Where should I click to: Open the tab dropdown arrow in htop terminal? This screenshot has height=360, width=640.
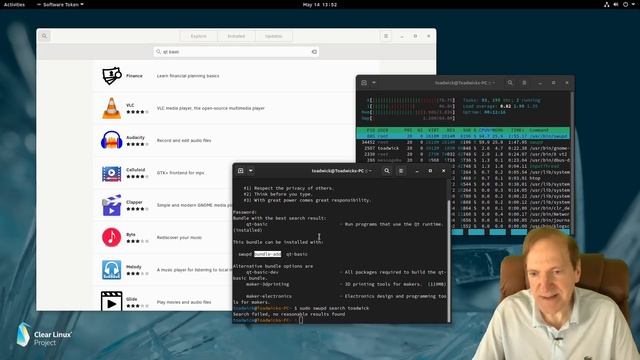[x=373, y=83]
